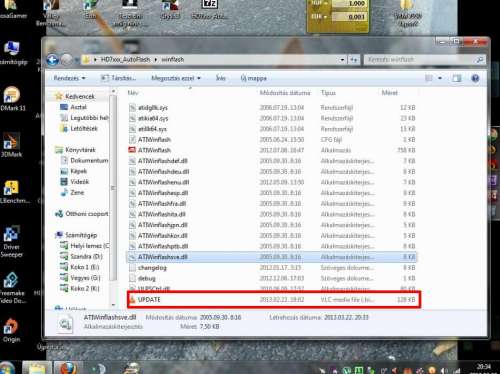Click the blue help question mark icon
This screenshot has height=374, width=500.
[475, 78]
